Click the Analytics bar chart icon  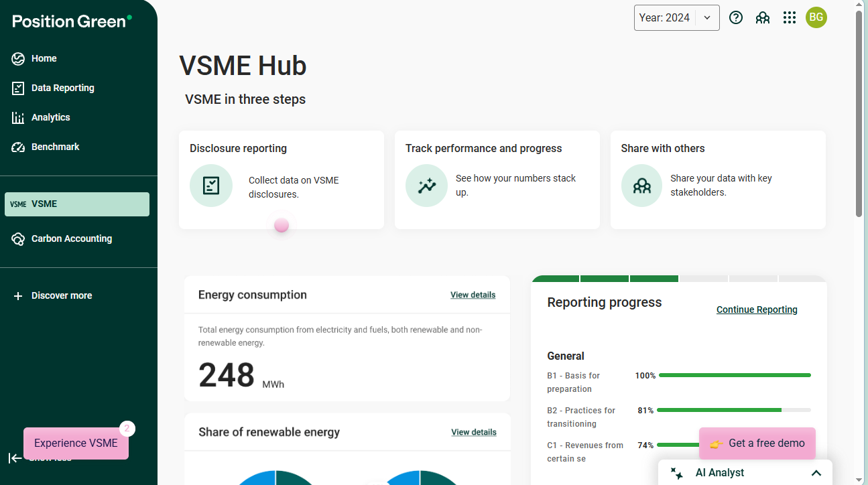click(x=18, y=118)
